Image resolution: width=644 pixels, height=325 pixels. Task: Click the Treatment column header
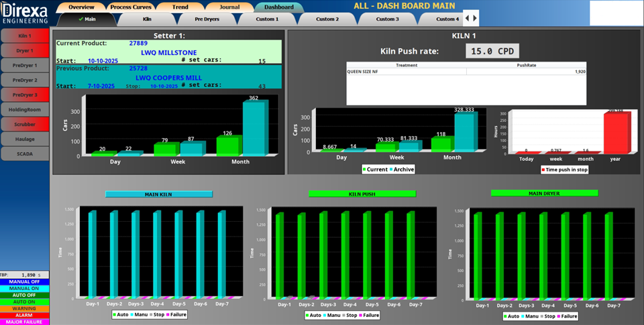(407, 65)
